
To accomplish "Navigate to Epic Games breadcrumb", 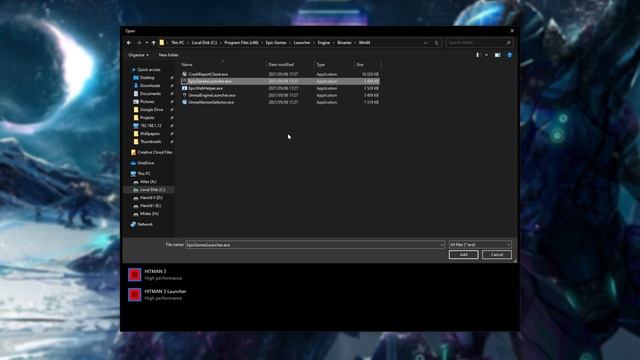I will [276, 42].
